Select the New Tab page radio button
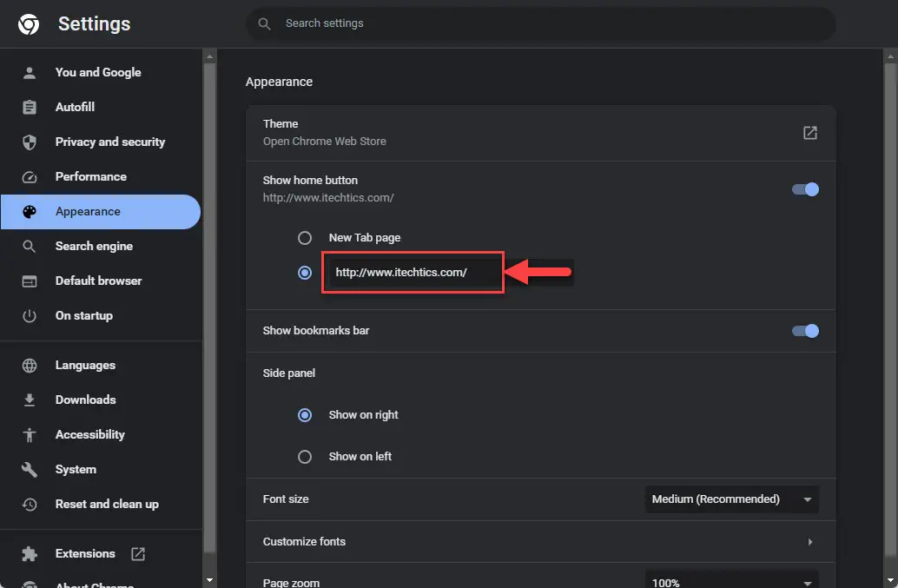This screenshot has width=898, height=588. (305, 238)
